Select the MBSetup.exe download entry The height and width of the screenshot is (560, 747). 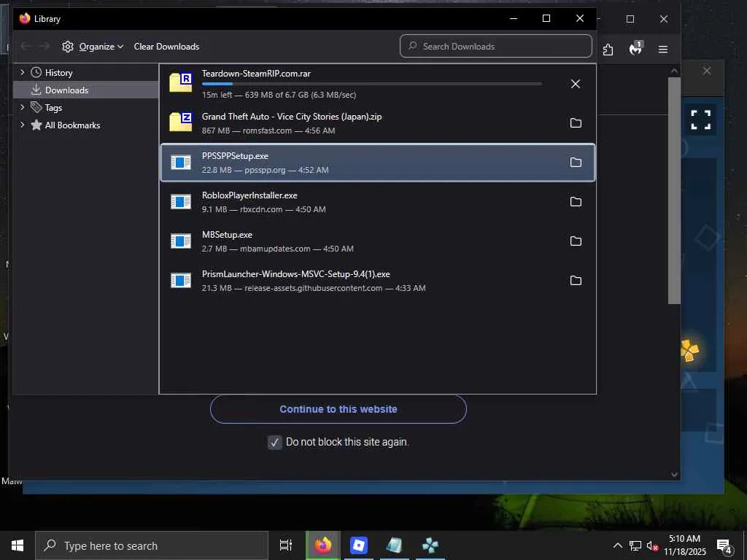pyautogui.click(x=378, y=241)
